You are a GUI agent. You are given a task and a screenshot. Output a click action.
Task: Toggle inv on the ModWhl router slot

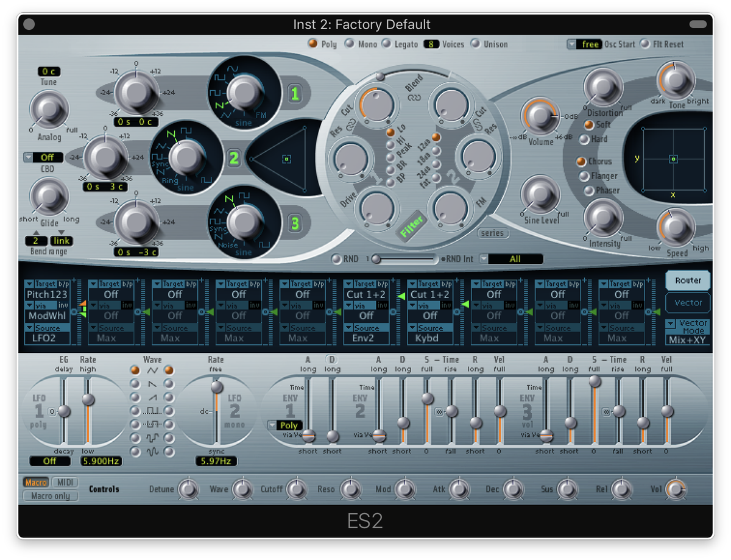point(64,305)
